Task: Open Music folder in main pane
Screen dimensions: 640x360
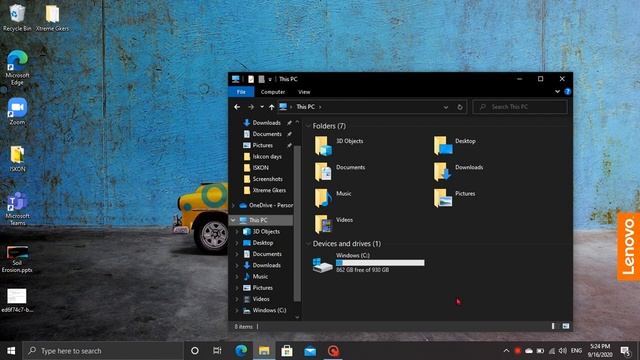Action: pyautogui.click(x=333, y=198)
